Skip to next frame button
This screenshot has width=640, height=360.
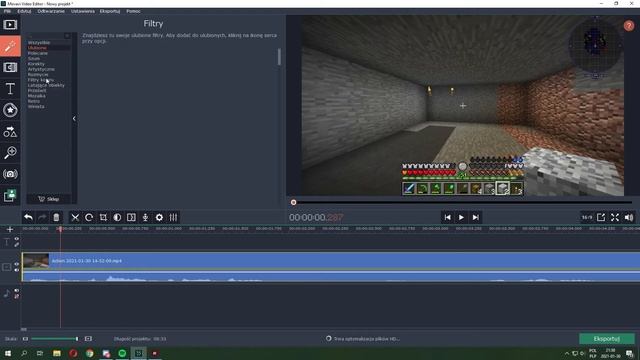[476, 218]
